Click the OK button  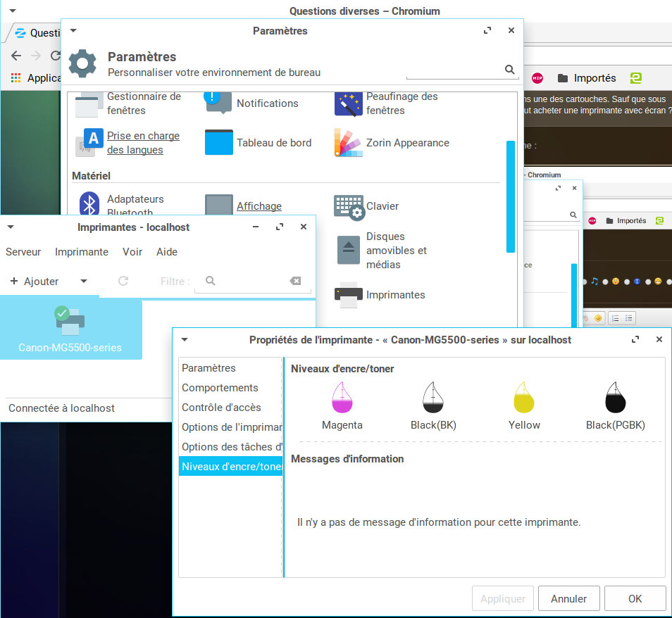(x=635, y=599)
